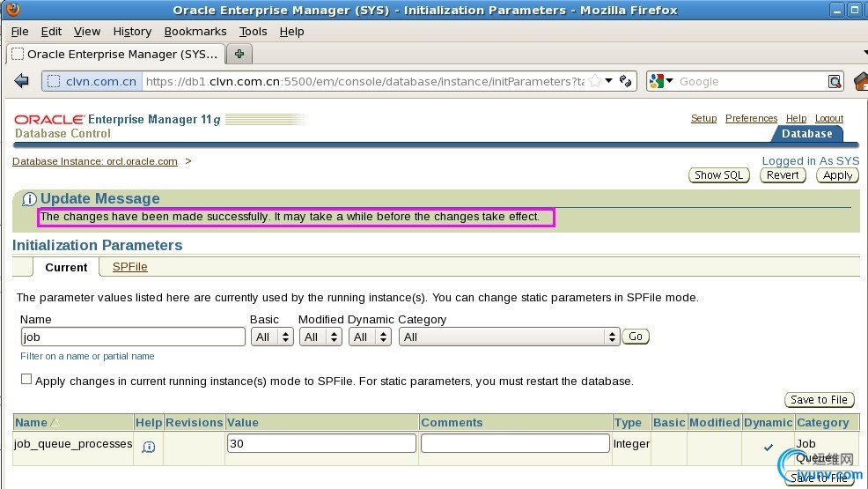This screenshot has width=868, height=489.
Task: Select the Oracle Enterprise Manager browser tab
Action: pos(115,54)
